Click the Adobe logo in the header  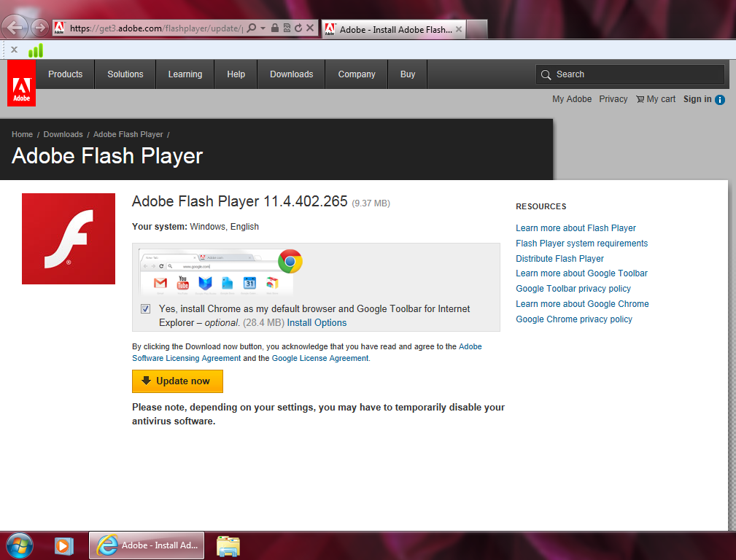click(x=21, y=84)
